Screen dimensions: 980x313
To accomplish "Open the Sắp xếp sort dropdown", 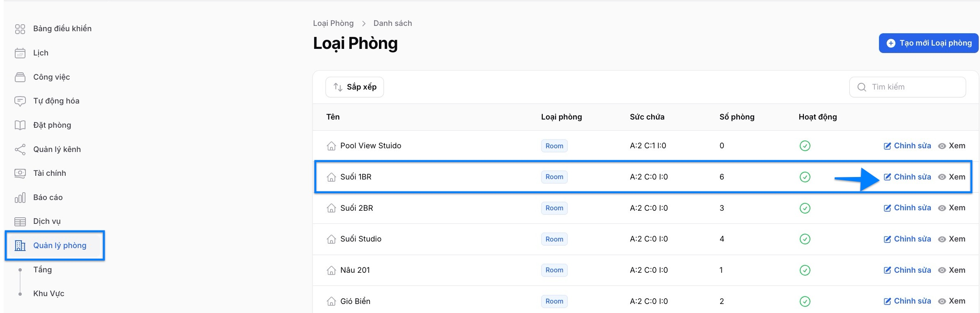I will click(x=355, y=87).
